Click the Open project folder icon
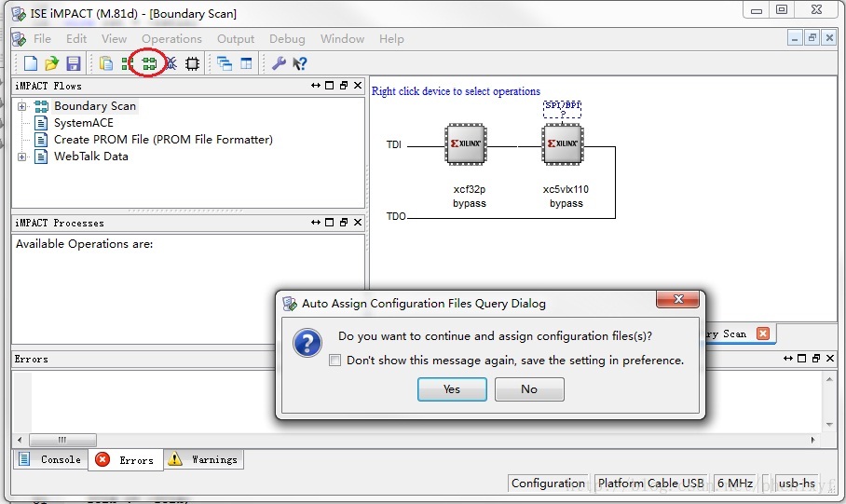Image resolution: width=846 pixels, height=504 pixels. [52, 63]
